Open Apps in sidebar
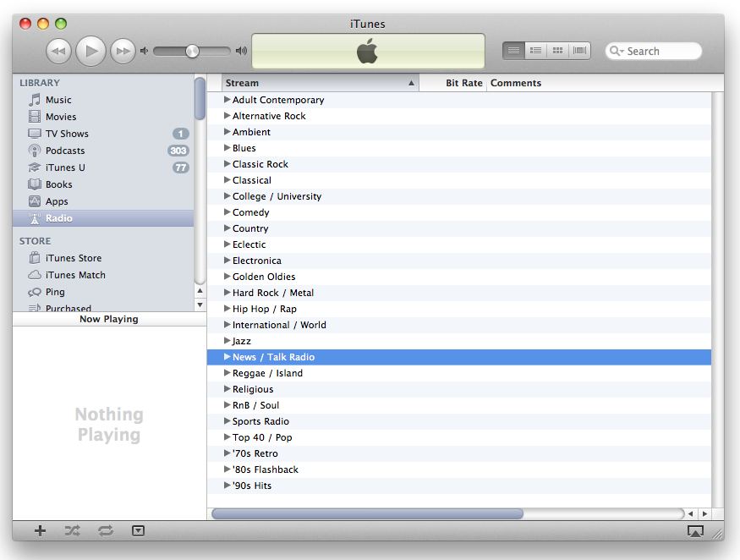 (103, 201)
